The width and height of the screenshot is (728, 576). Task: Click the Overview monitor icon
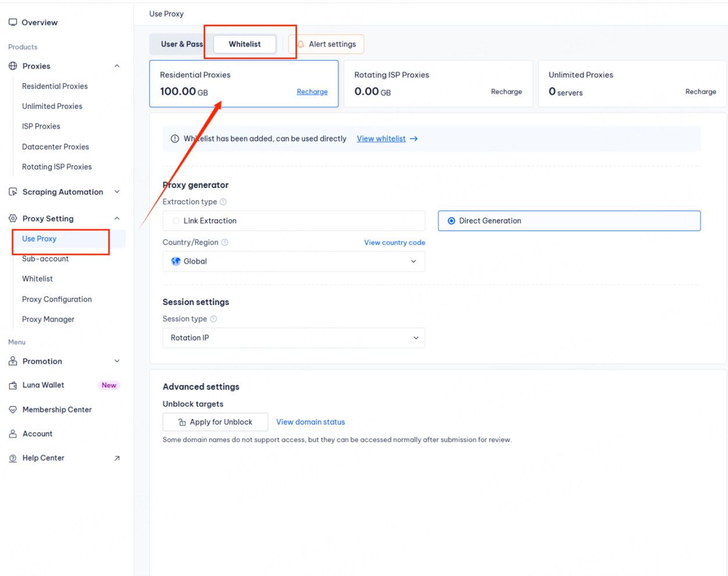pyautogui.click(x=13, y=23)
